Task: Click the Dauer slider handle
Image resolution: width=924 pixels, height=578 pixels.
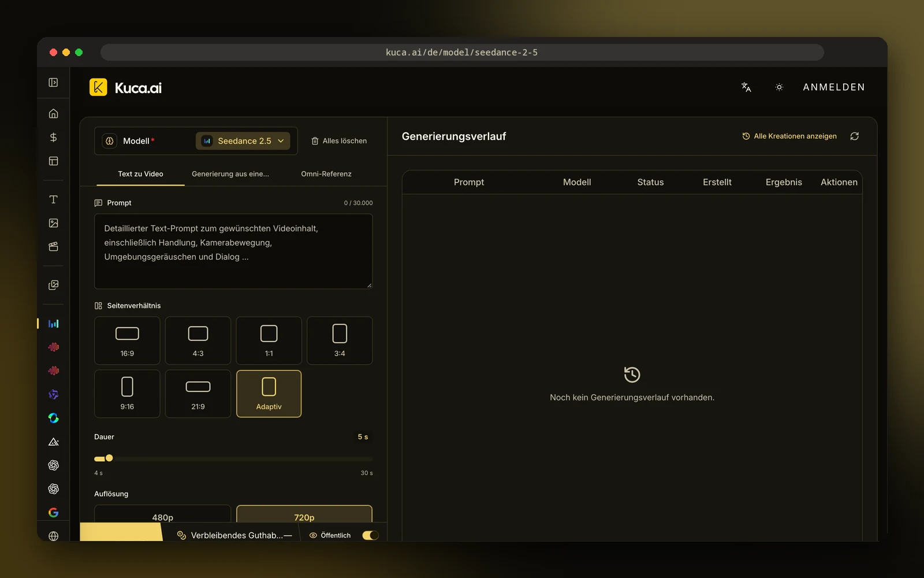Action: click(x=109, y=458)
